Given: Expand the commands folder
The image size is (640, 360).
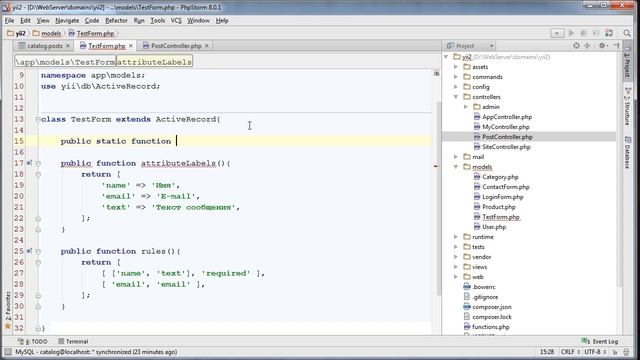Looking at the screenshot, I should coord(456,77).
